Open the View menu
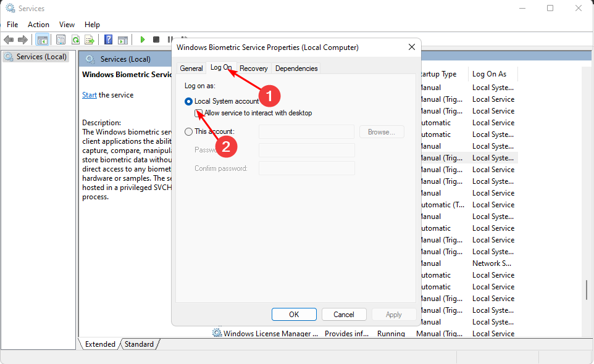Image resolution: width=594 pixels, height=364 pixels. [67, 24]
